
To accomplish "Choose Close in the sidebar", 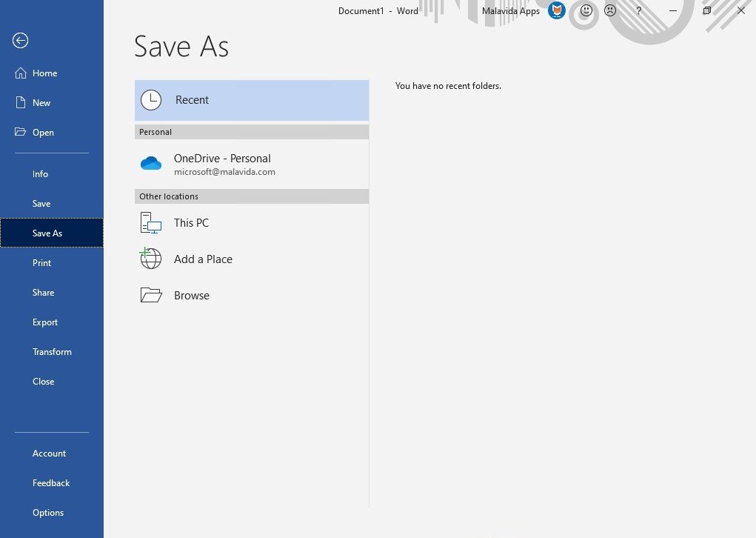I will (x=52, y=382).
